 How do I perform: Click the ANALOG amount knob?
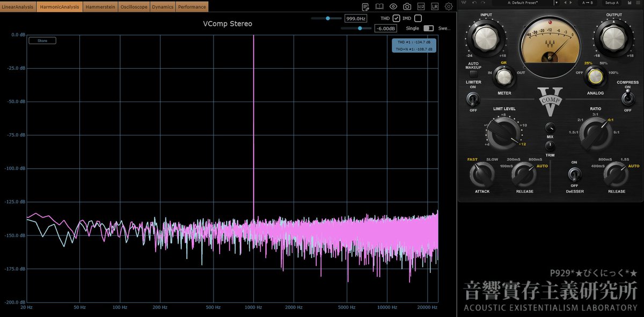(x=595, y=77)
